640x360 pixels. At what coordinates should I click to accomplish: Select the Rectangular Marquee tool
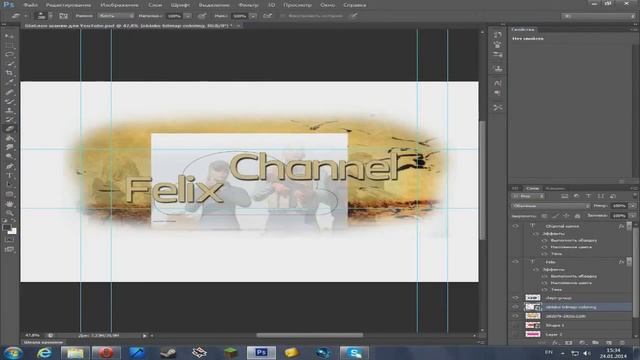point(9,45)
